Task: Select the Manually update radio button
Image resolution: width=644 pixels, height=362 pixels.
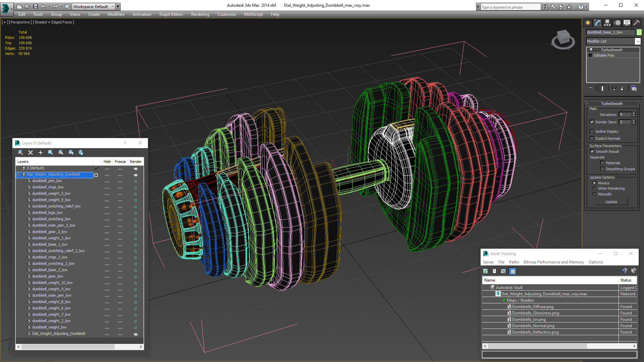Action: tap(594, 194)
